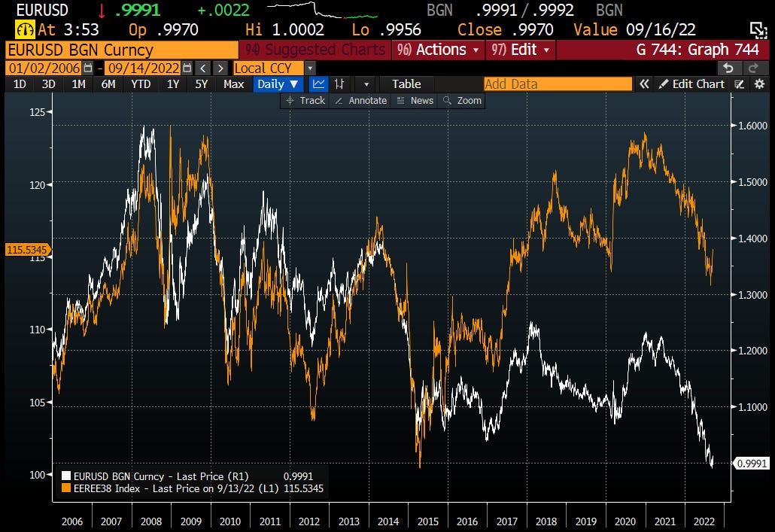775x532 pixels.
Task: Click the annotate pencil-box icon
Action: point(740,84)
